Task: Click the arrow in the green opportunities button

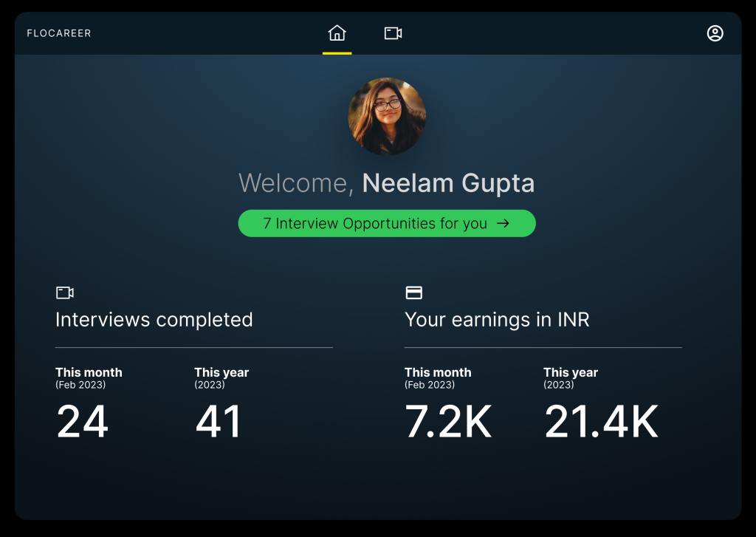Action: [503, 223]
